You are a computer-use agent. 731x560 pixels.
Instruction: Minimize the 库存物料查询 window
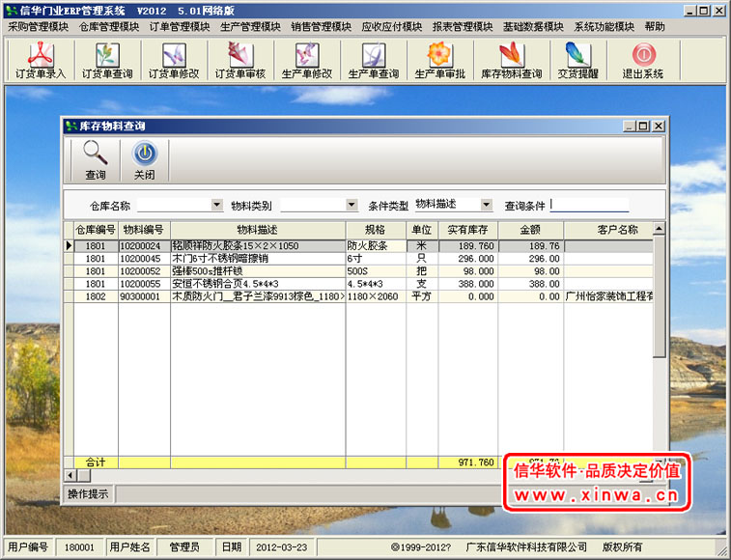tap(630, 126)
